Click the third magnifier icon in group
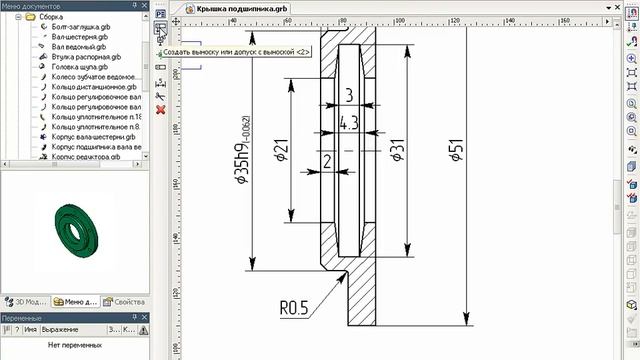The image size is (640, 360). (x=632, y=131)
